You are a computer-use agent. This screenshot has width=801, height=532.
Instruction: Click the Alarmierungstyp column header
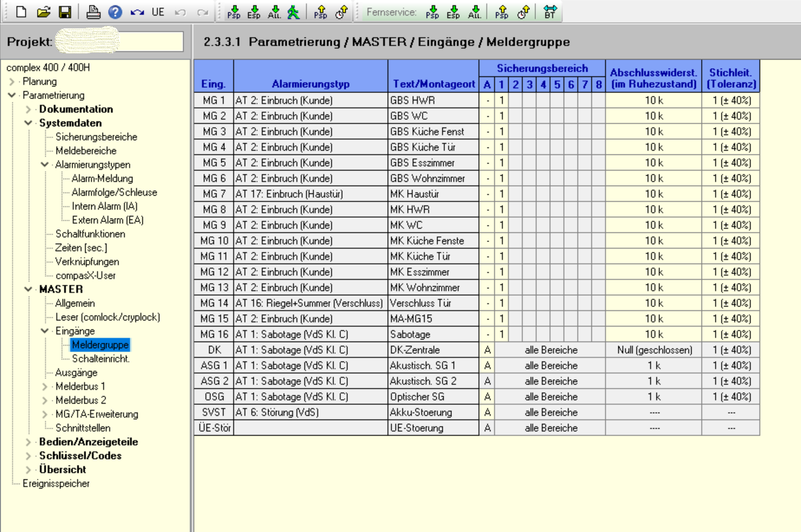[x=310, y=84]
